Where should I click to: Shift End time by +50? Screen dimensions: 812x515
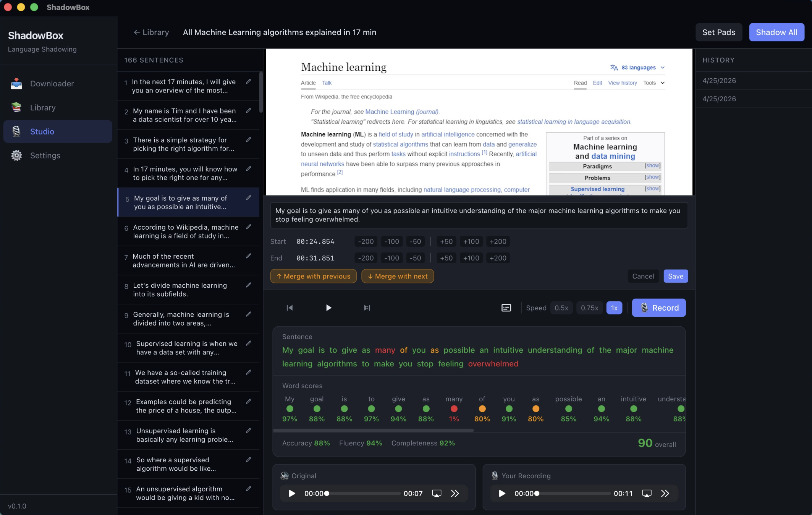[x=446, y=258]
